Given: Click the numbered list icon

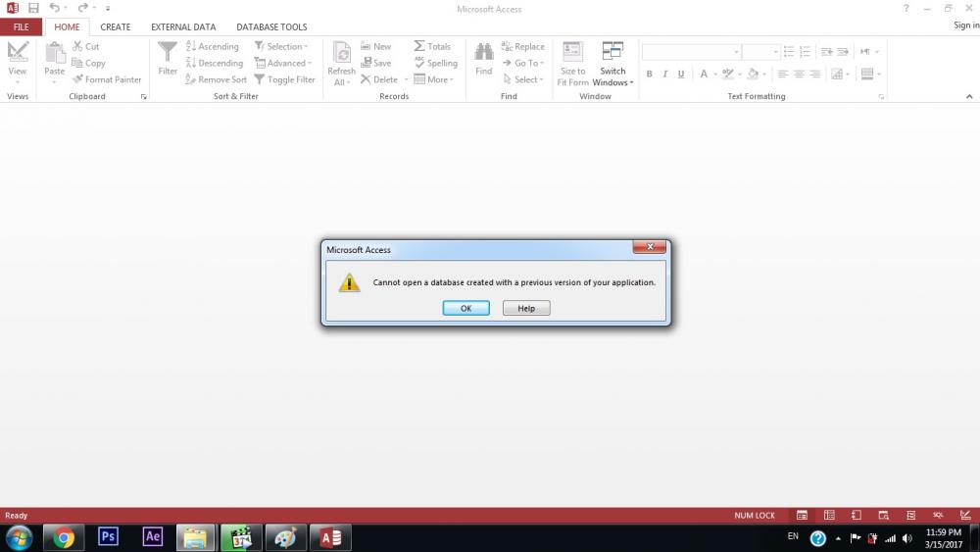Looking at the screenshot, I should pyautogui.click(x=805, y=52).
